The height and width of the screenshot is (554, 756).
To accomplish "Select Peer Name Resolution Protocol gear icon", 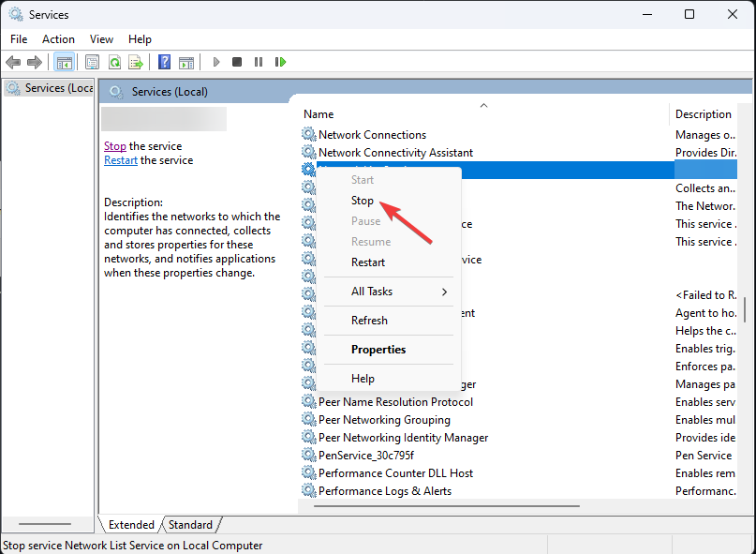I will pyautogui.click(x=308, y=402).
